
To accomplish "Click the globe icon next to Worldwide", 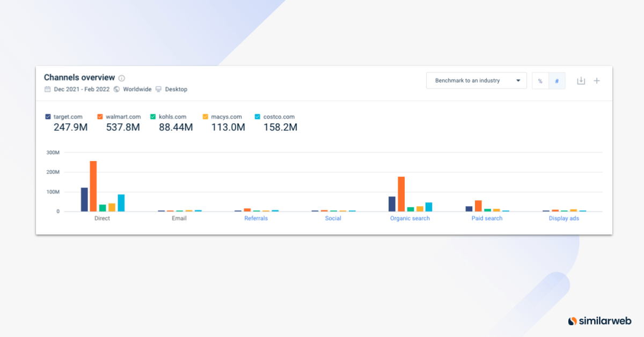I will pos(116,89).
